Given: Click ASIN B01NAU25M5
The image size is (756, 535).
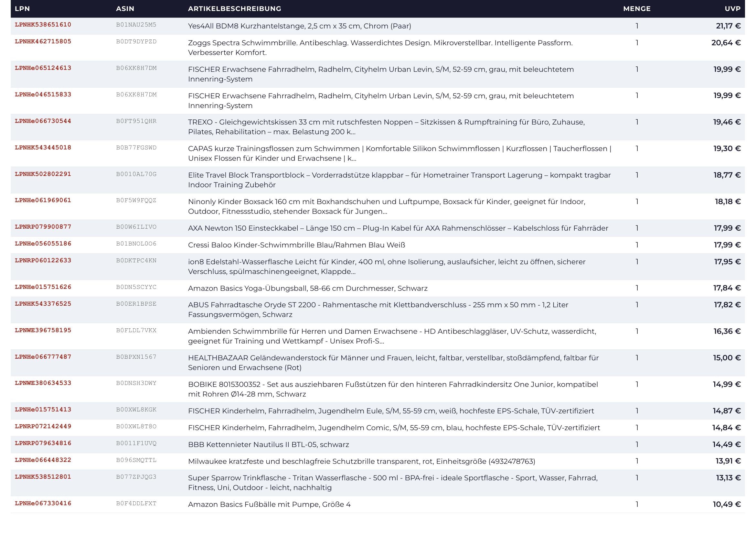Looking at the screenshot, I should pos(136,25).
